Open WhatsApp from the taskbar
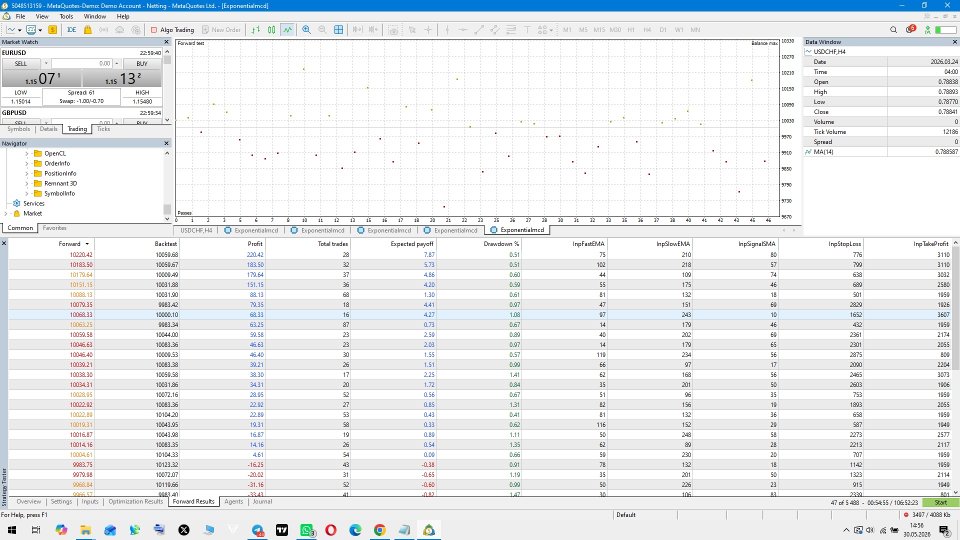Screen dimensions: 960x540 coord(306,530)
